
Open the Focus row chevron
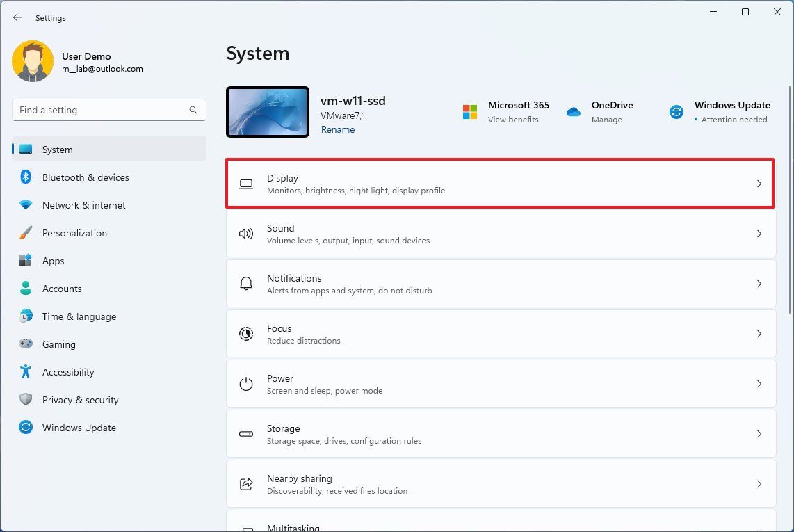pyautogui.click(x=759, y=334)
